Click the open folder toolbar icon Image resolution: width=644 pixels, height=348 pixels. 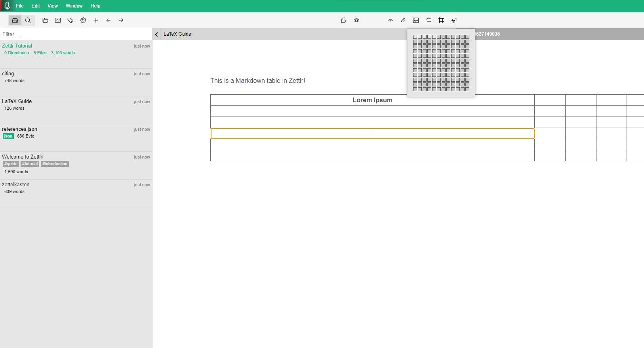45,20
